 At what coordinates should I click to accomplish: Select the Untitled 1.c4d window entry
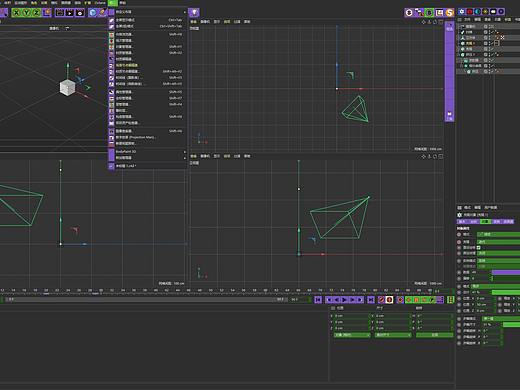pos(147,166)
